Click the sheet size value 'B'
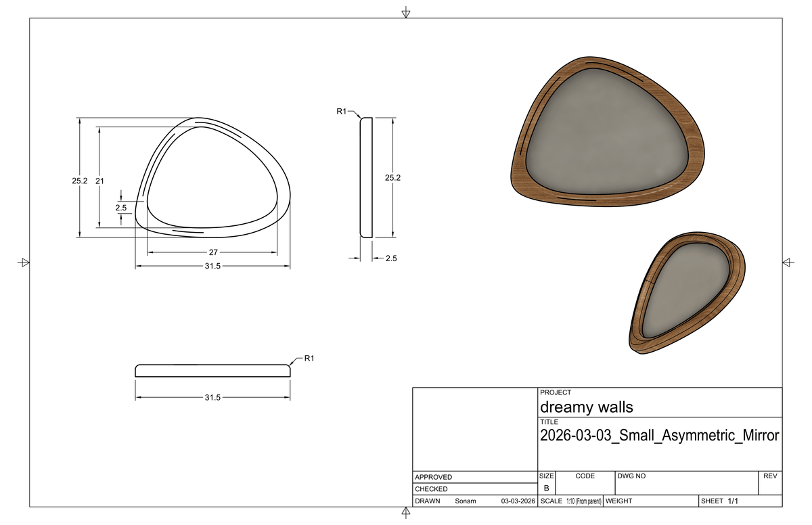 click(x=547, y=488)
